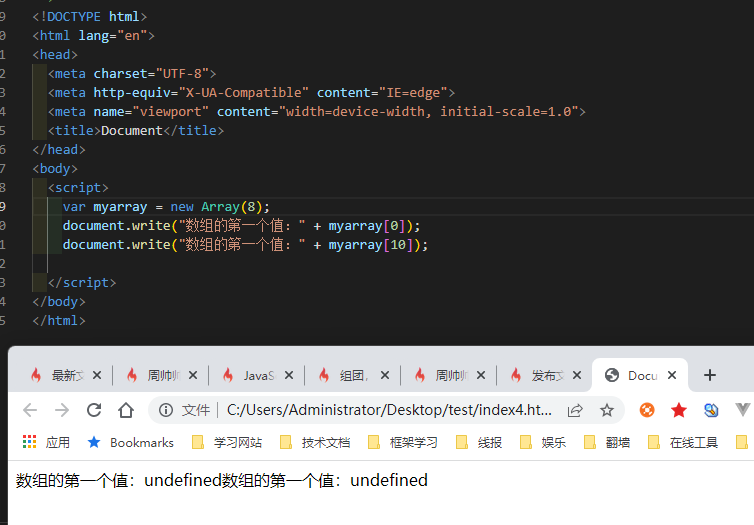Click the opening <body> tag line
This screenshot has height=525, width=754.
pyautogui.click(x=55, y=169)
